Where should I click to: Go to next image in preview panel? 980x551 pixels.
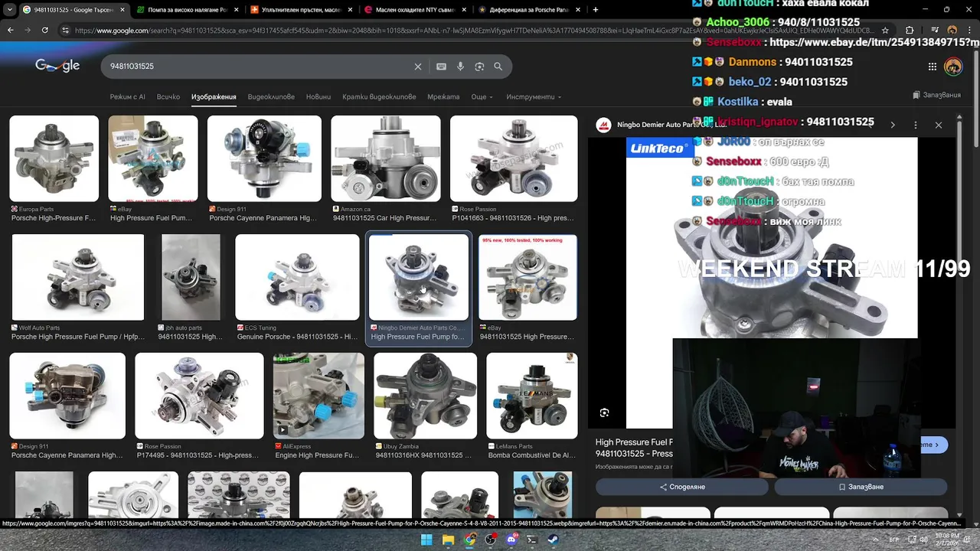click(x=893, y=125)
